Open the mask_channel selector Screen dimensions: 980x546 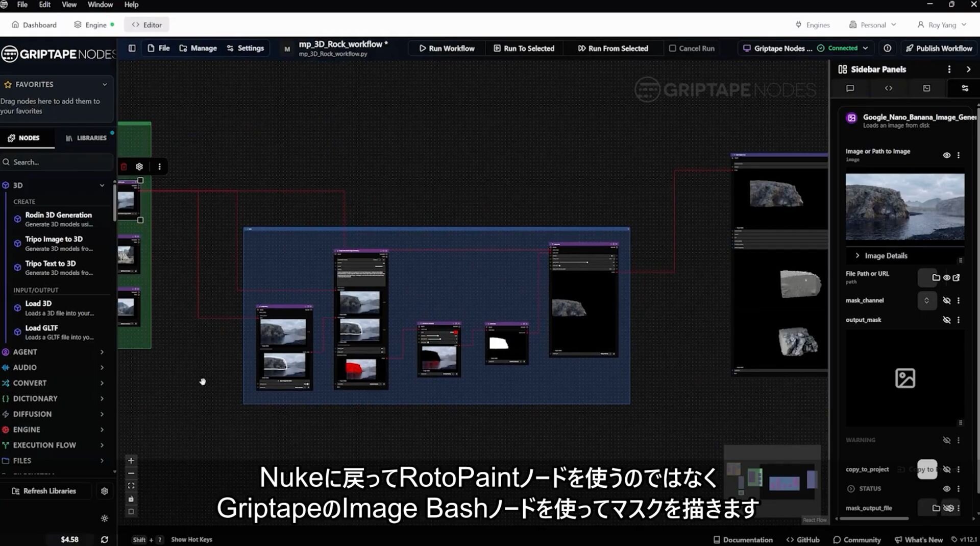tap(926, 300)
